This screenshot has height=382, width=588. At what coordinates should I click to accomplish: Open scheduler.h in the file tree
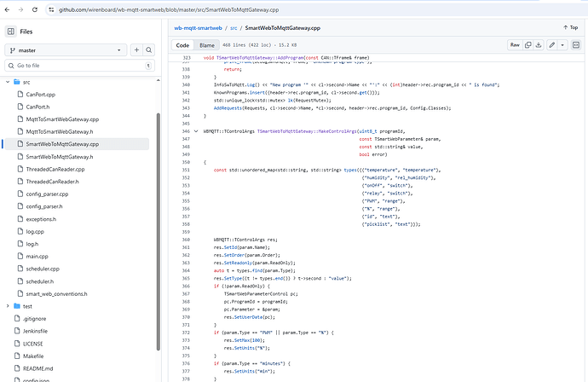click(x=39, y=281)
